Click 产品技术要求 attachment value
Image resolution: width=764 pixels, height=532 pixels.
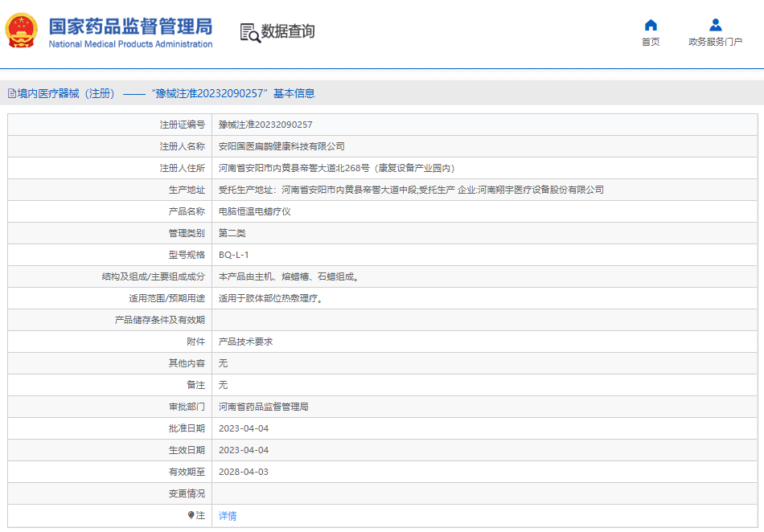[245, 342]
